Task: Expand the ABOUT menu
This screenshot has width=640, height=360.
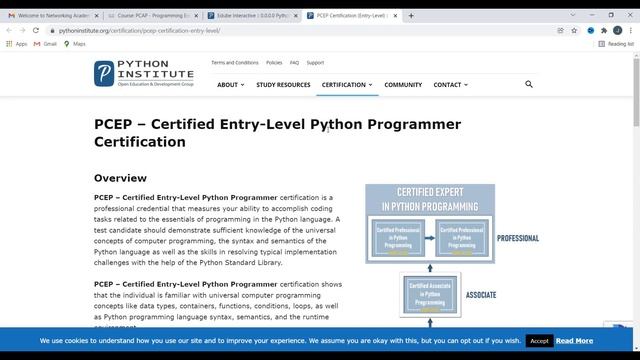Action: (x=231, y=85)
